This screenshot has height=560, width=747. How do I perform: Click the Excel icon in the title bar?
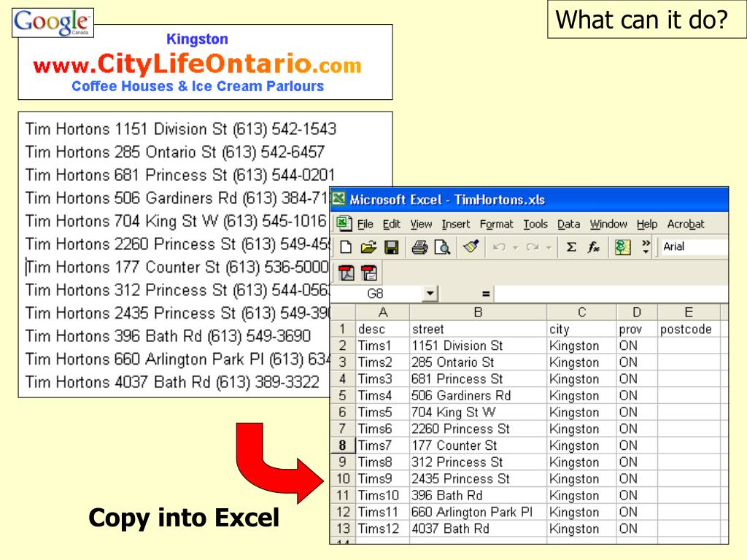338,198
